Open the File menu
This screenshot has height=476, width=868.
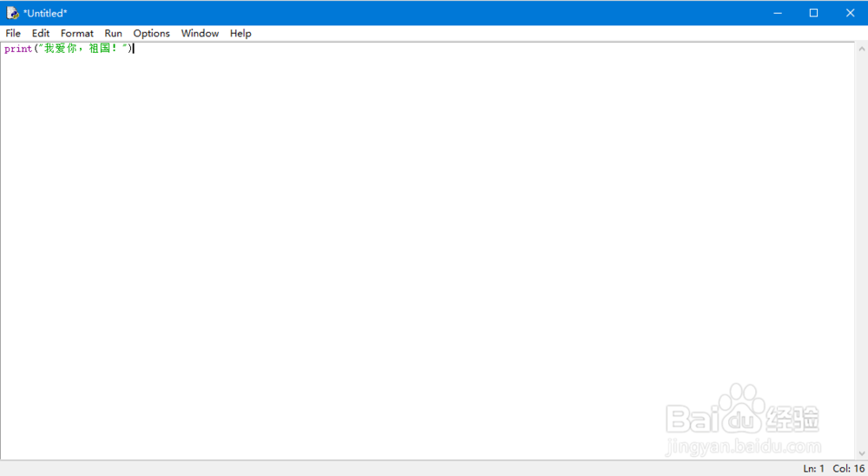[13, 33]
